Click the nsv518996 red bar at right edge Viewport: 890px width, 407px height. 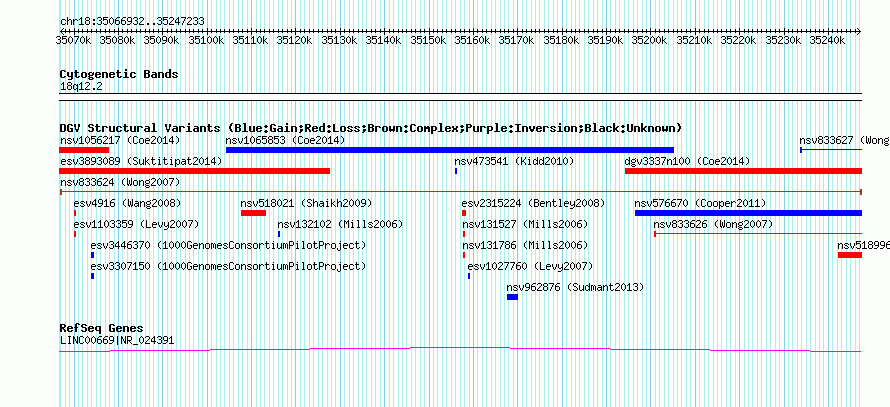click(x=850, y=255)
